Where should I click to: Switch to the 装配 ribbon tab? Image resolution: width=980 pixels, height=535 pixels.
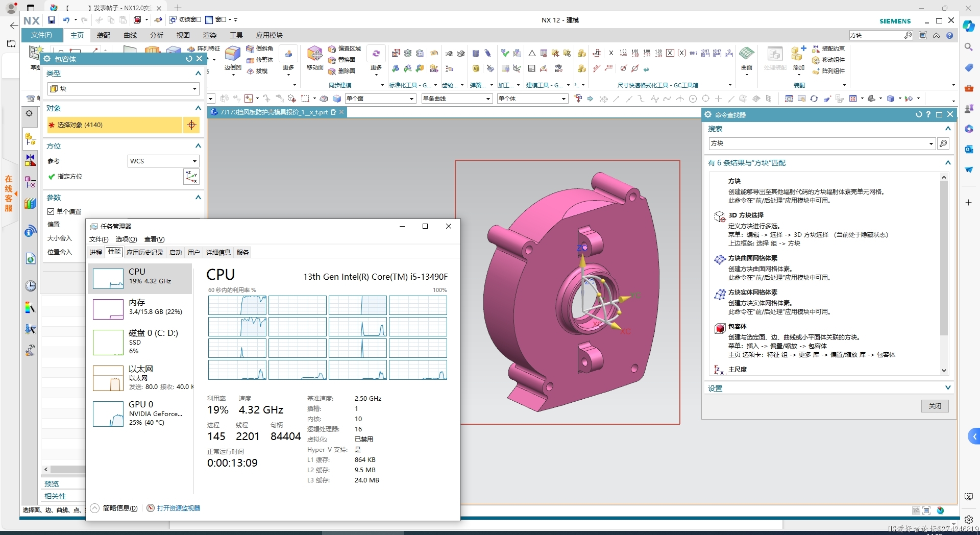point(104,35)
